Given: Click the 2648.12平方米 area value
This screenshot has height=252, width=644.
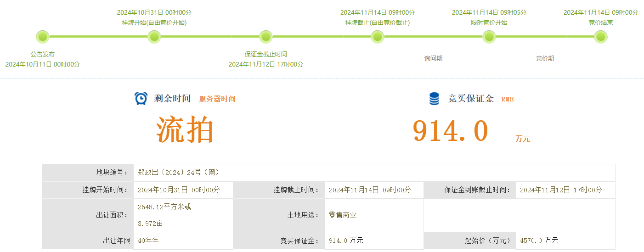Looking at the screenshot, I should click(x=164, y=207).
